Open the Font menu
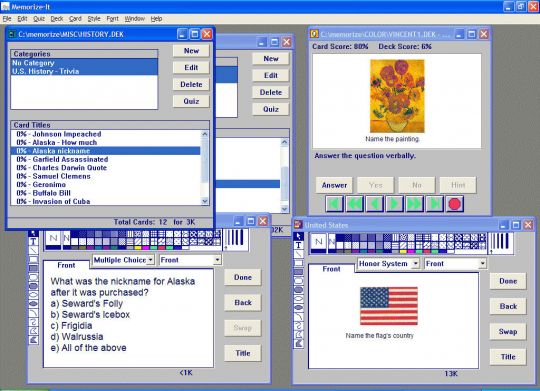Image resolution: width=540 pixels, height=391 pixels. pyautogui.click(x=112, y=19)
